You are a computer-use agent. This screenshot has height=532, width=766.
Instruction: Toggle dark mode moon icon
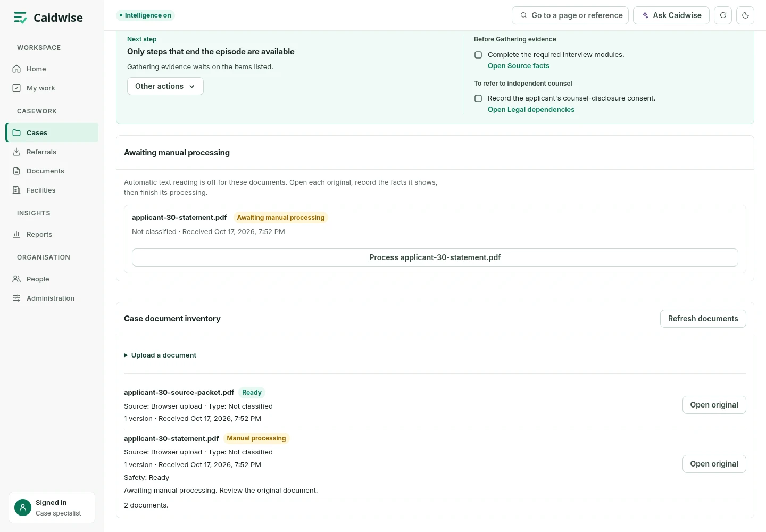(x=745, y=15)
